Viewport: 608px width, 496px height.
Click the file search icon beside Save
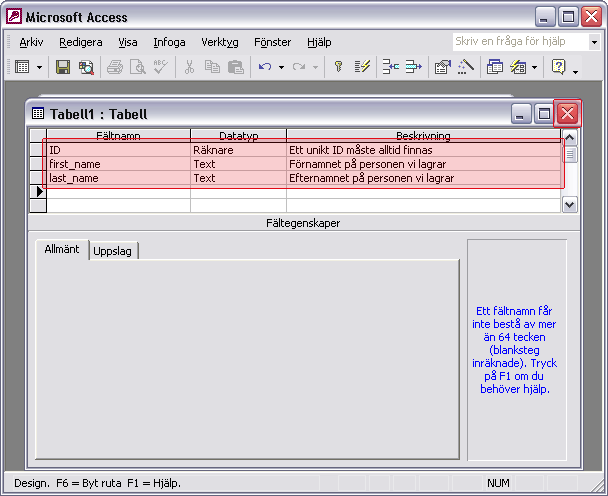(86, 67)
